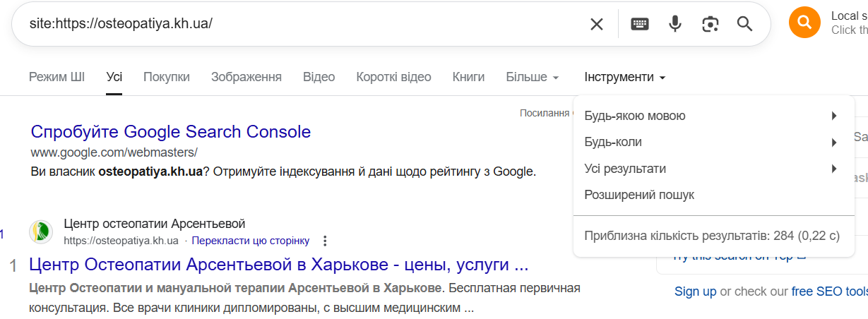Screen dimensions: 868x319
Task: Collapse the Інструменти tools menu
Action: click(x=625, y=77)
